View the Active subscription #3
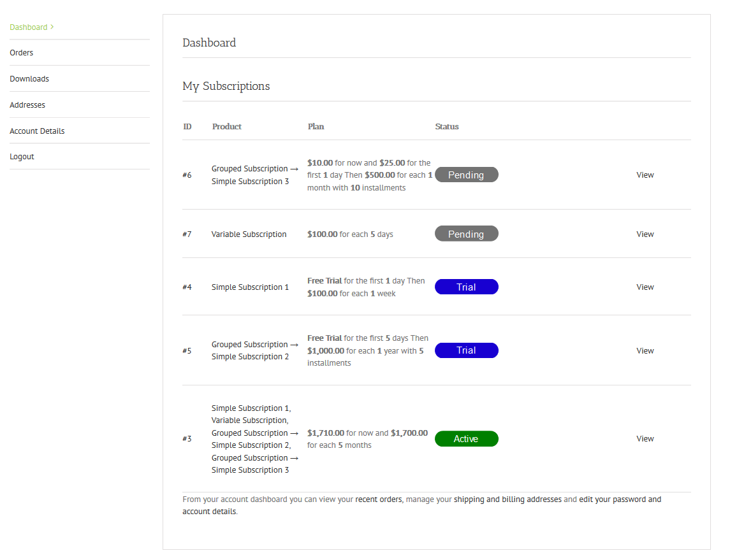Viewport: 730px width, 560px height. click(645, 438)
